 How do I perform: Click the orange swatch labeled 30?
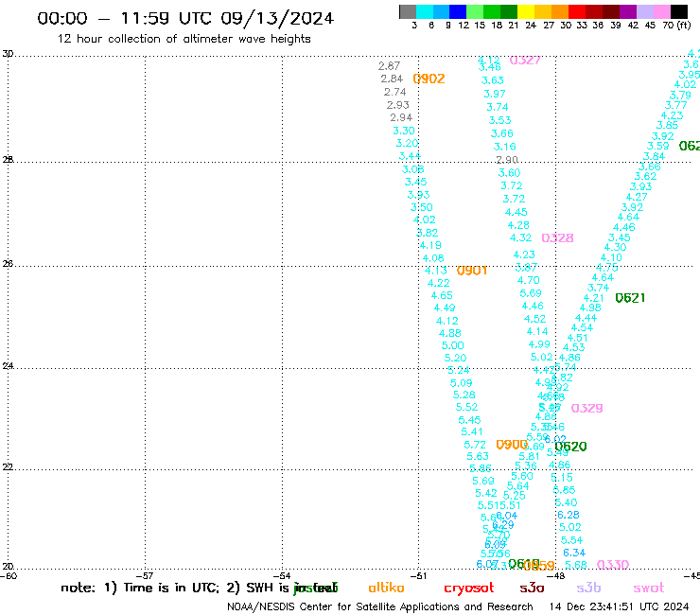pyautogui.click(x=560, y=11)
